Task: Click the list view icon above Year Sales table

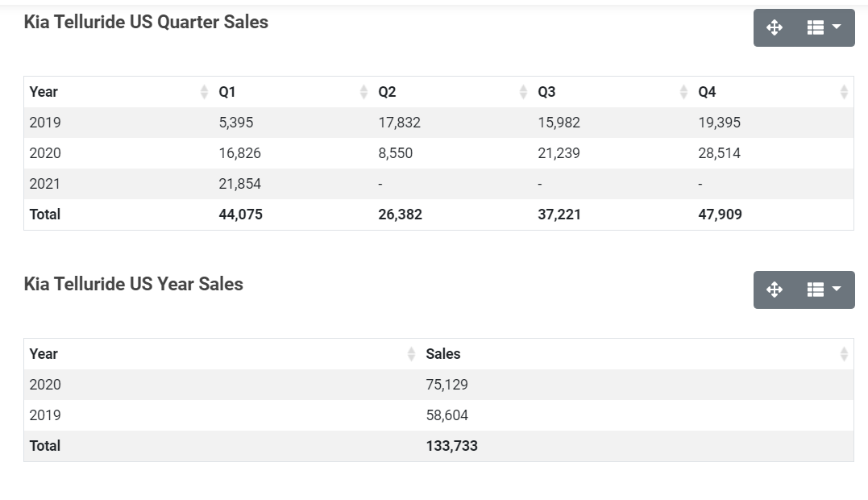Action: tap(816, 290)
